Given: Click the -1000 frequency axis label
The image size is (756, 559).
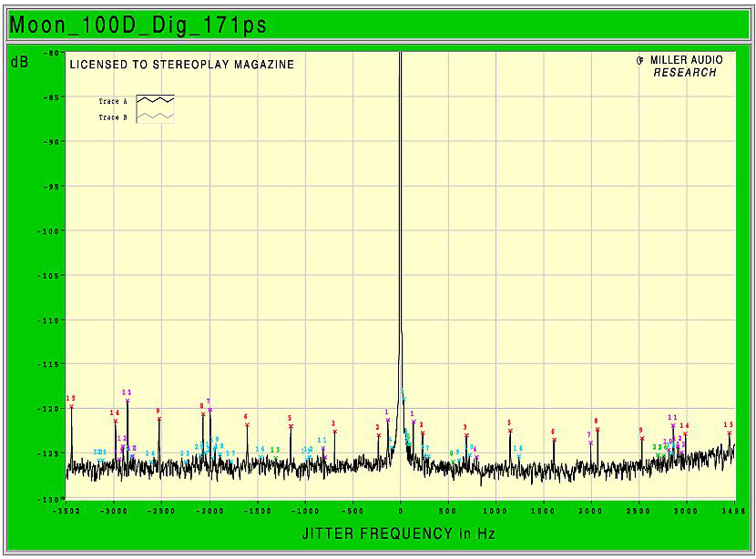Looking at the screenshot, I should click(x=305, y=511).
